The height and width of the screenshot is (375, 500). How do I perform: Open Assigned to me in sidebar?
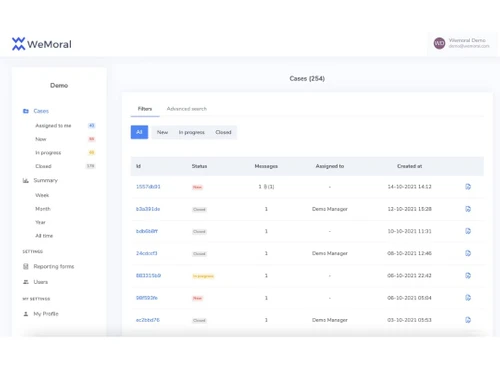tap(53, 126)
